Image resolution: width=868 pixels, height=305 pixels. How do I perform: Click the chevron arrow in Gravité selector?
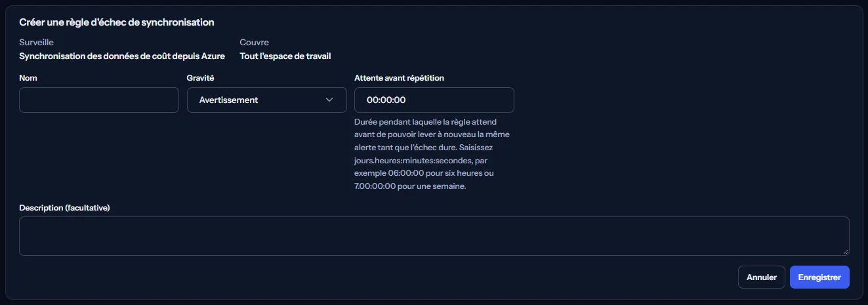[x=329, y=100]
